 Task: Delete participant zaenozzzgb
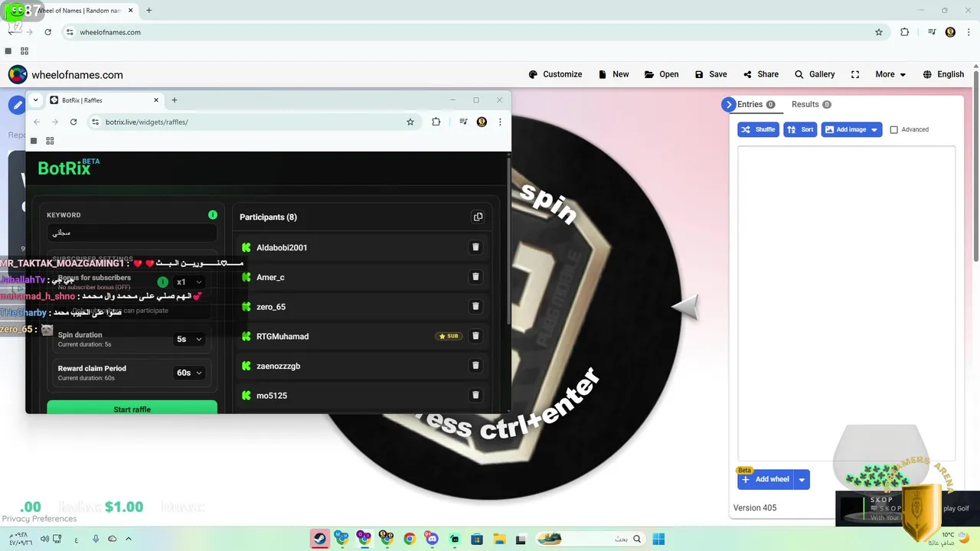tap(475, 366)
